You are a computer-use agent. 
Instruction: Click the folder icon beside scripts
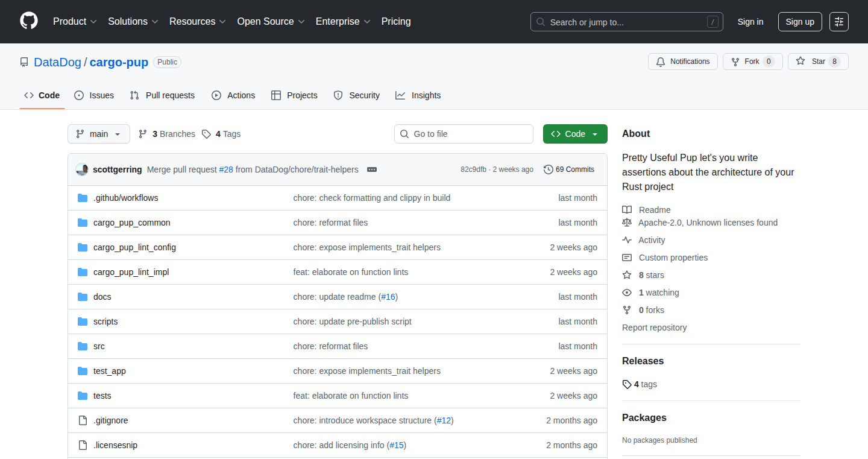tap(83, 321)
